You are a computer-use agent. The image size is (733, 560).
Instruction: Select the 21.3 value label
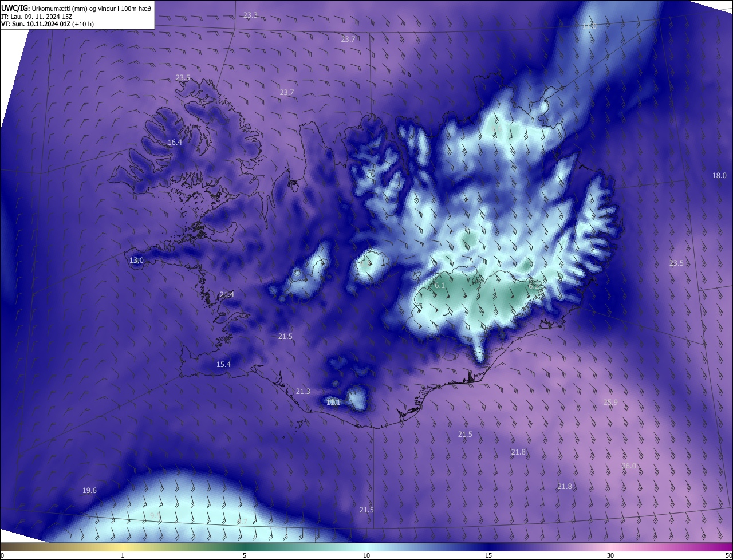coord(303,391)
